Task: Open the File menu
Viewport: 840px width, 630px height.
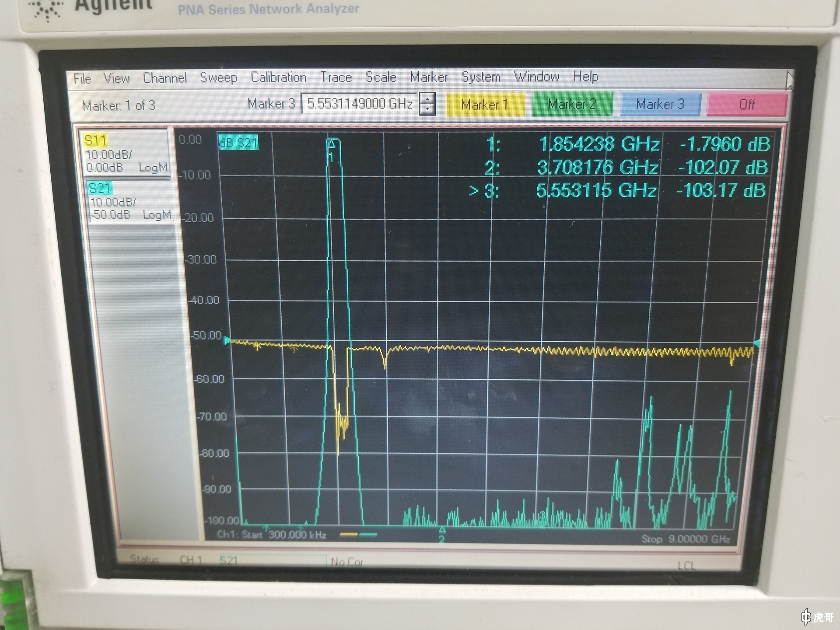Action: point(82,79)
